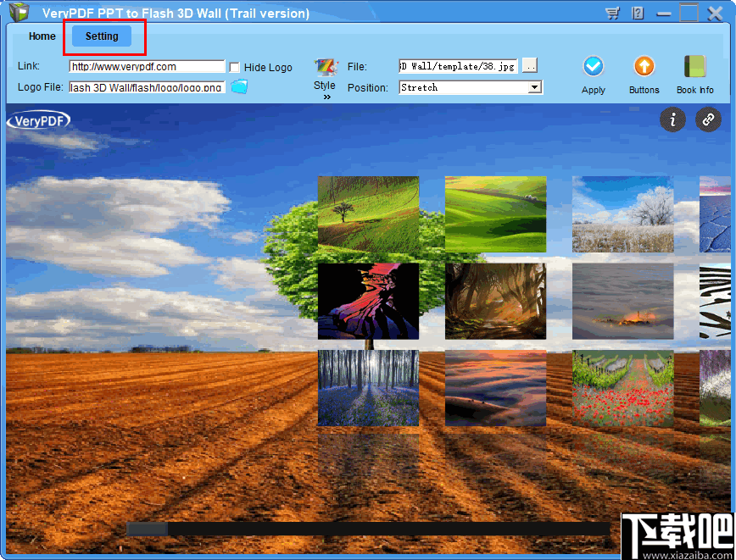Switch to the Setting tab
Screen dimensions: 736x560
[x=101, y=36]
